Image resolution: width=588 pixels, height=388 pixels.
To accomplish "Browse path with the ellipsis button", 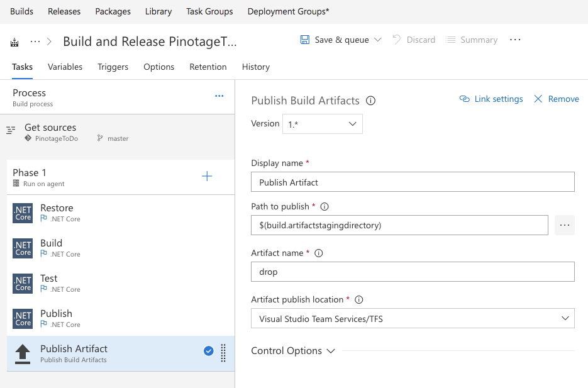I will pos(565,225).
